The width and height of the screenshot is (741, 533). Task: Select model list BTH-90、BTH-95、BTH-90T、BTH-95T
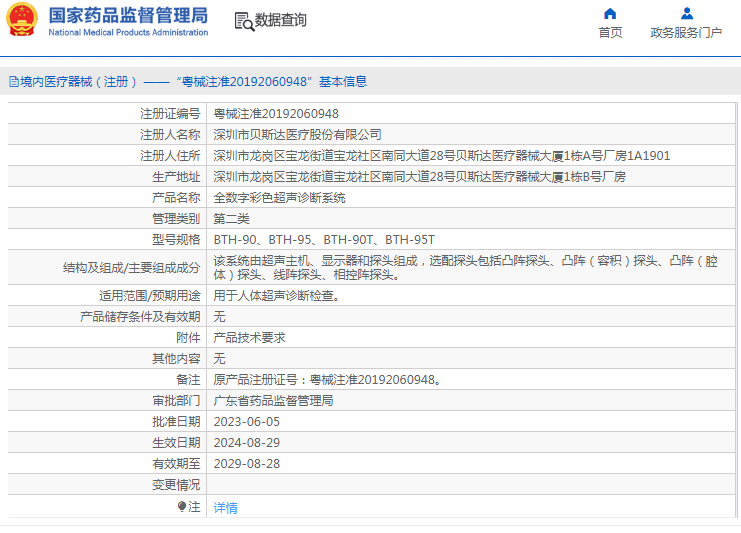coord(324,240)
